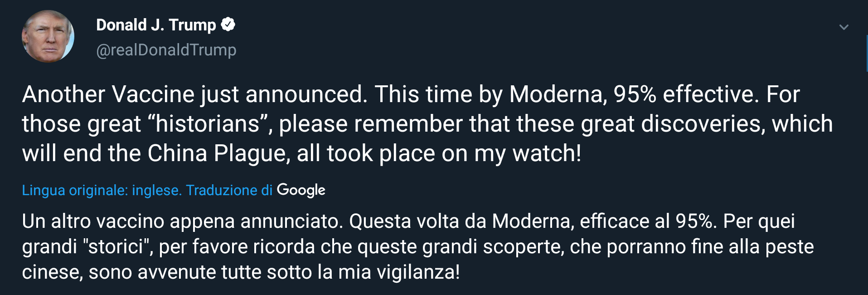Click "Another Vaccine just announced" in the tweet
Screen dimensions: 868x295
[x=195, y=94]
